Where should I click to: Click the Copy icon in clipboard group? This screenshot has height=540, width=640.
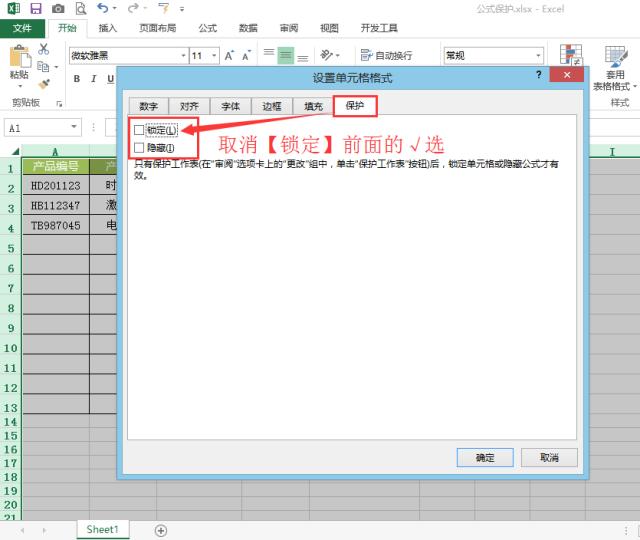[x=43, y=66]
